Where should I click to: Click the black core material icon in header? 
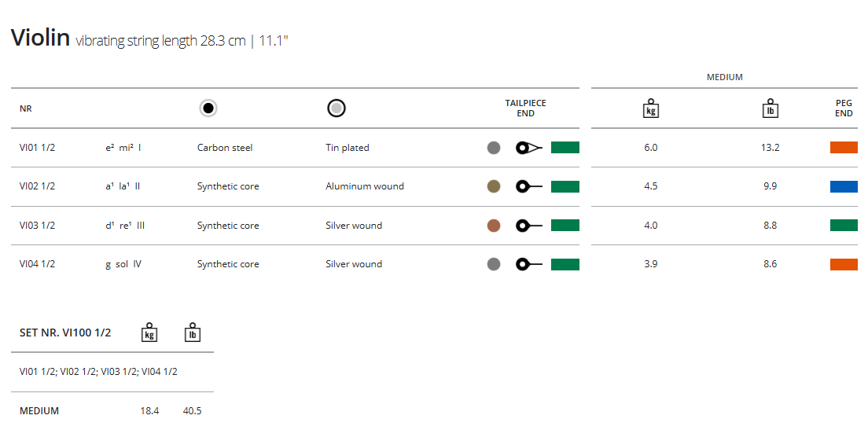coord(208,108)
